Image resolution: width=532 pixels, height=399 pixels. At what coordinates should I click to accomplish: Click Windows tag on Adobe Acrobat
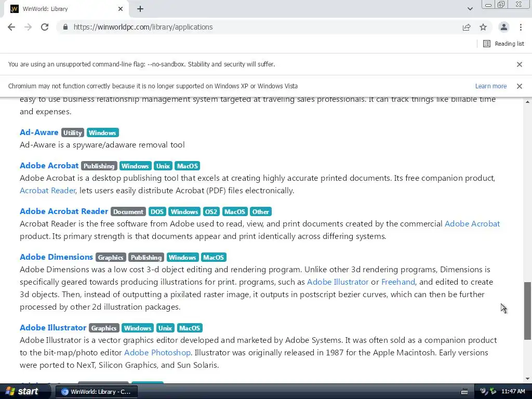pyautogui.click(x=135, y=166)
